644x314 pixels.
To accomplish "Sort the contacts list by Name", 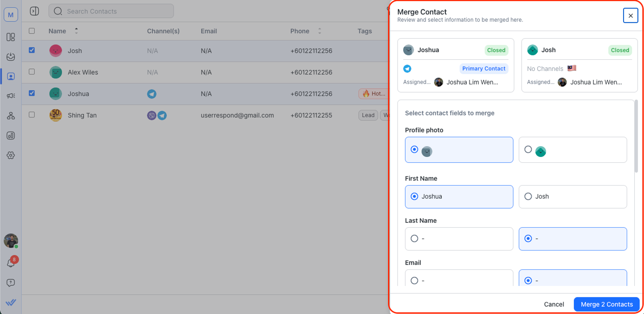I will pos(76,31).
